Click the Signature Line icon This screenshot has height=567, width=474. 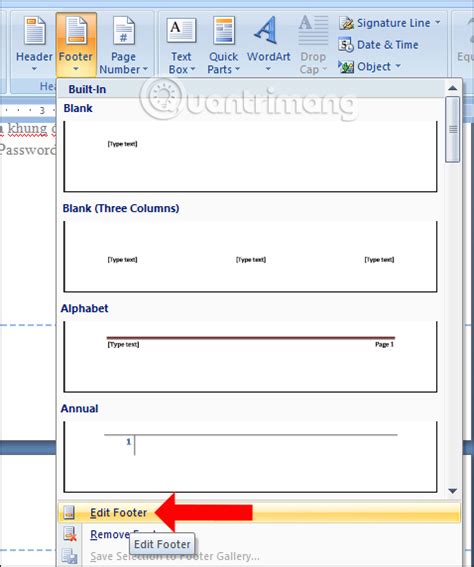[346, 23]
